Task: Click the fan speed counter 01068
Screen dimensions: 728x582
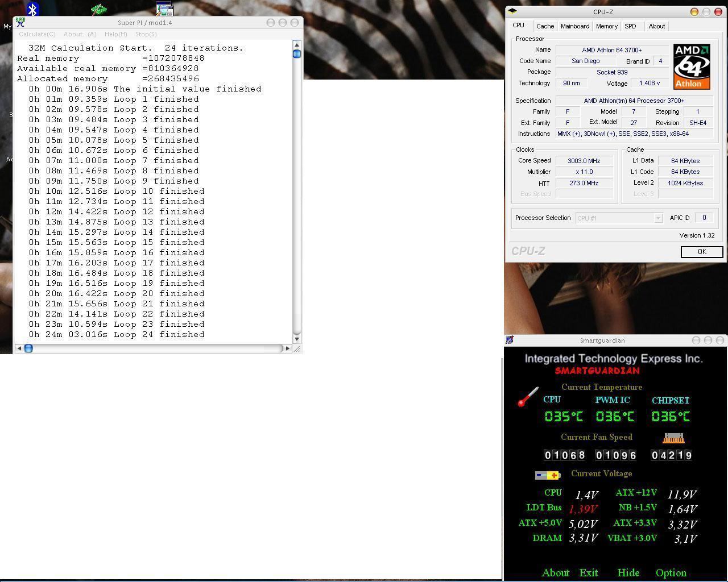Action: [x=565, y=455]
